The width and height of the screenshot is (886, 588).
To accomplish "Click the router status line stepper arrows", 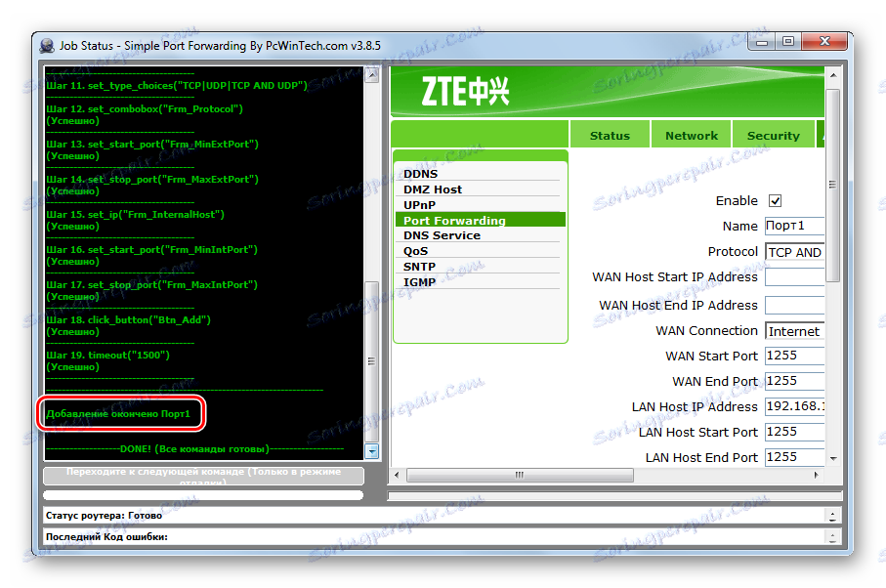I will point(832,515).
